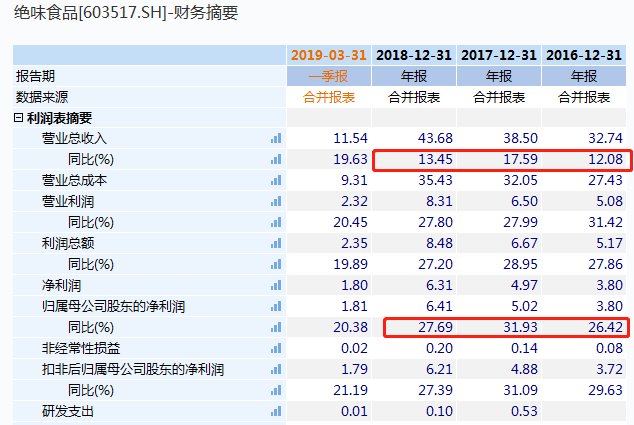This screenshot has width=634, height=425.
Task: Click revenue value 11.54
Action: [350, 138]
